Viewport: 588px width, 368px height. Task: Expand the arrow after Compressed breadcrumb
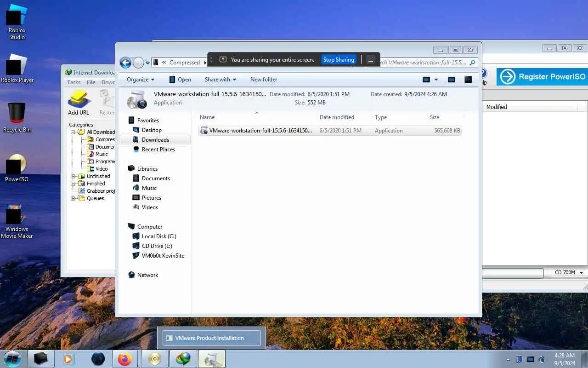point(205,63)
